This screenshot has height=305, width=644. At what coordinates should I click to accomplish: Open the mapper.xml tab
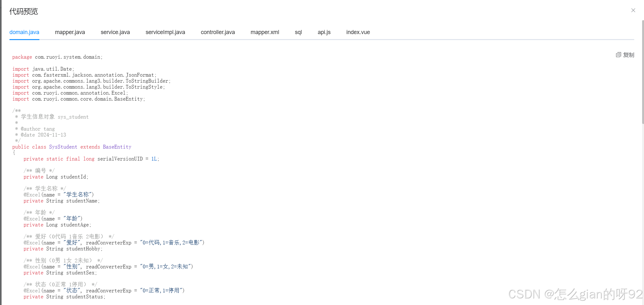click(x=265, y=32)
